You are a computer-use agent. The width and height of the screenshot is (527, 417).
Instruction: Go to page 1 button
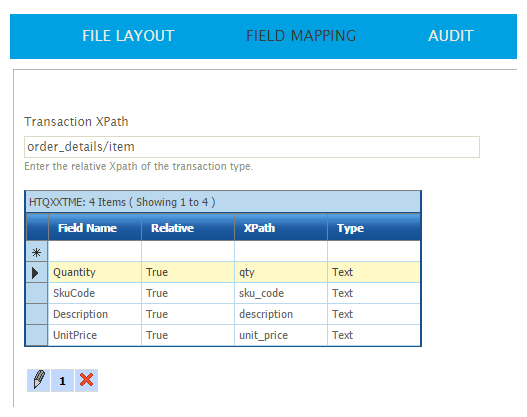point(63,380)
